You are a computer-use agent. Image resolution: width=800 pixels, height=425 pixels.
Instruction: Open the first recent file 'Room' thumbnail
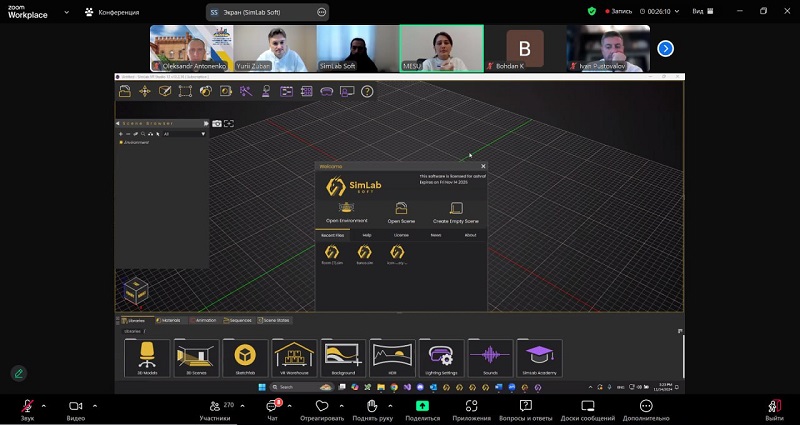click(332, 255)
